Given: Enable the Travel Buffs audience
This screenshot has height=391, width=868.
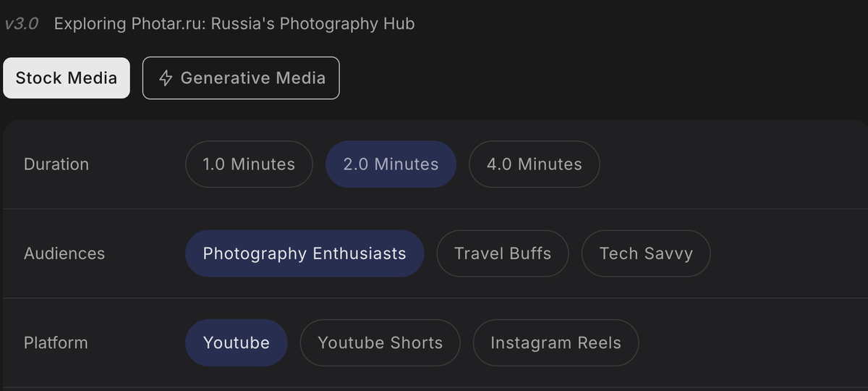Looking at the screenshot, I should [503, 253].
